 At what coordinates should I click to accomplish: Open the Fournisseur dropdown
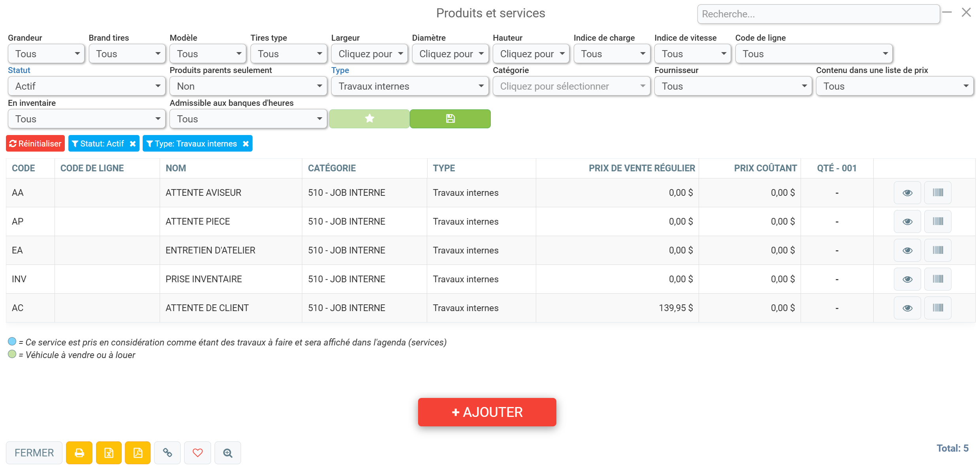733,86
